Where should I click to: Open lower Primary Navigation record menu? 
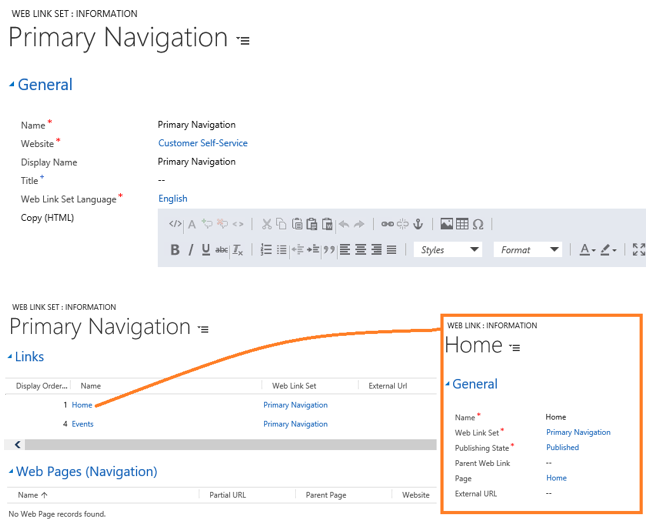[203, 330]
